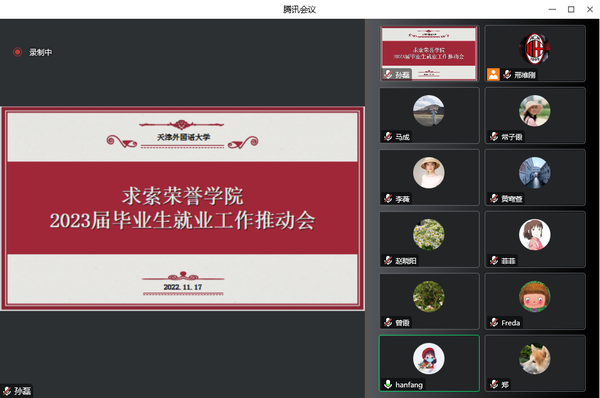Click Freda's muted microphone icon
This screenshot has width=600, height=398.
(x=494, y=322)
